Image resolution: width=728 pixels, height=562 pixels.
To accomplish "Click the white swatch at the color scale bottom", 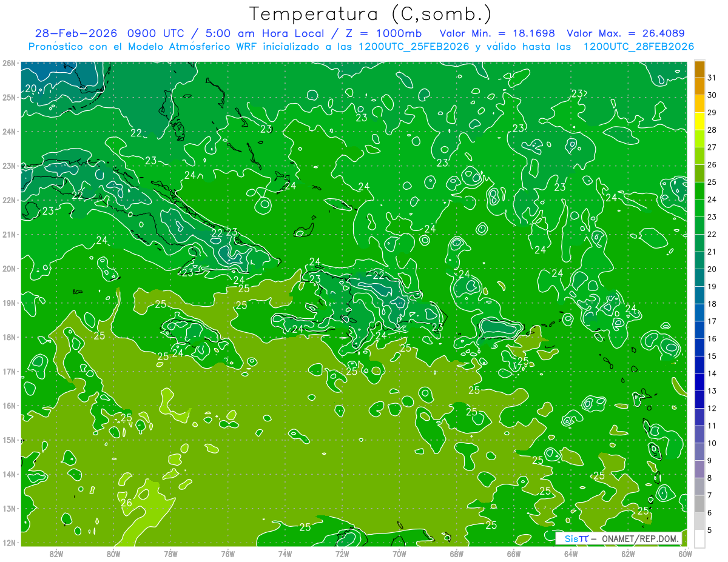I will (x=699, y=539).
